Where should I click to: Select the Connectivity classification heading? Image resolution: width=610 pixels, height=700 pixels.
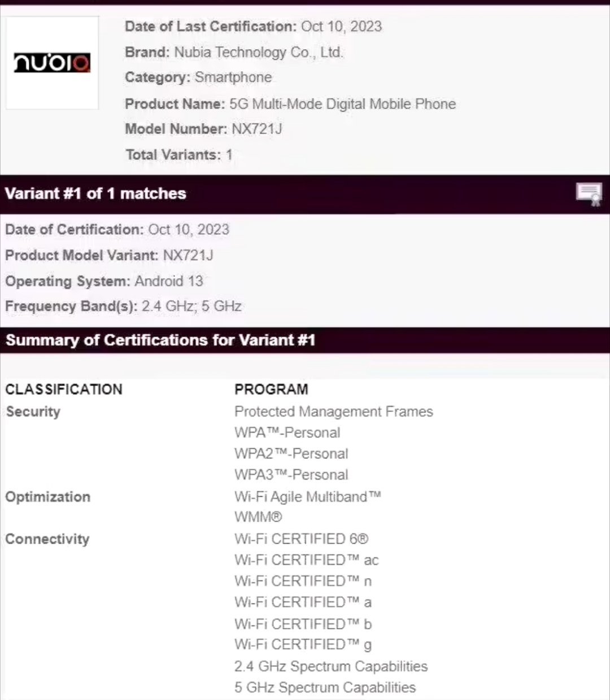coord(47,539)
